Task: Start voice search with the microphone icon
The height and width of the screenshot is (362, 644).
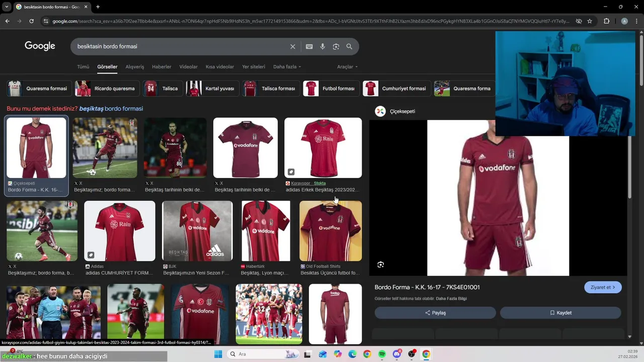Action: [323, 46]
